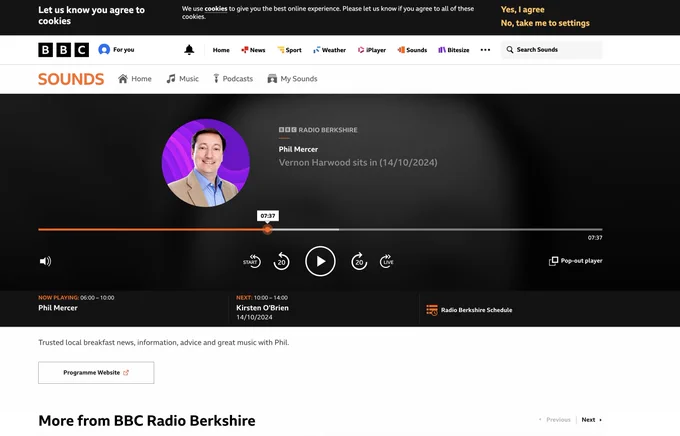Open the BBC News link

point(253,50)
